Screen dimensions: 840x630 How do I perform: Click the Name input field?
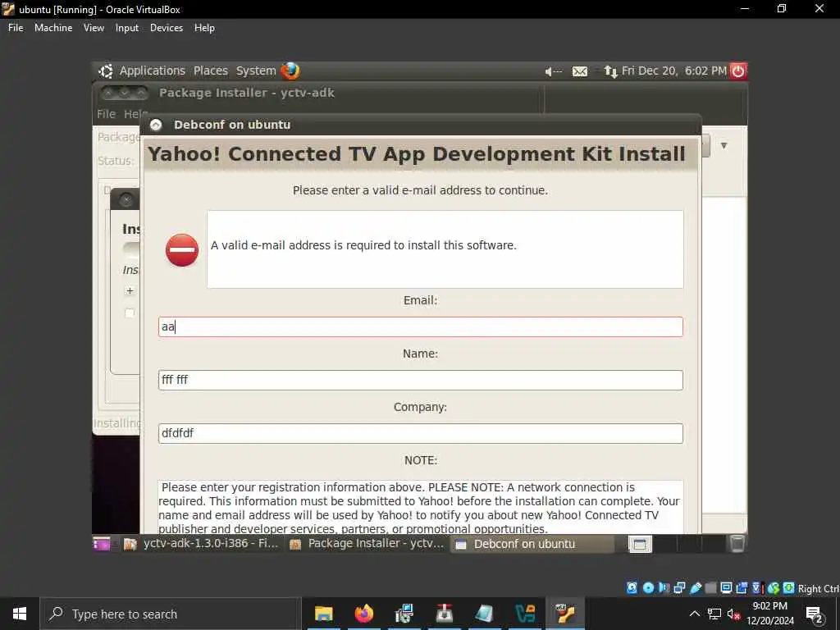coord(421,380)
